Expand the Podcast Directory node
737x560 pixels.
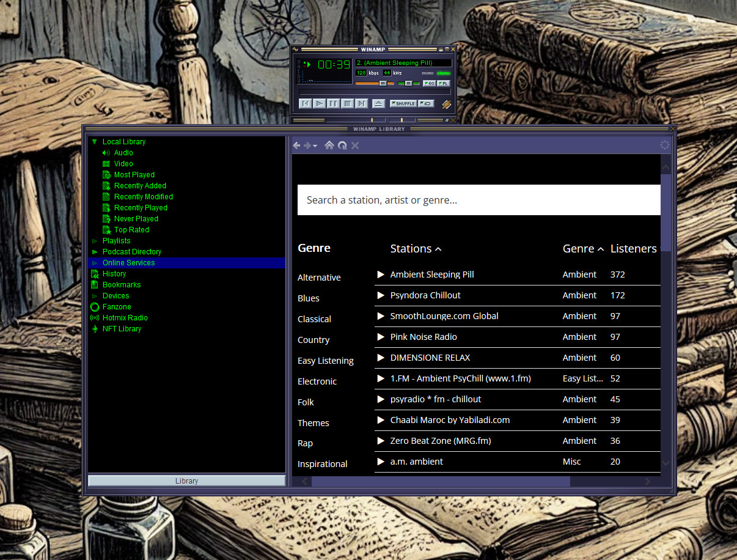click(x=95, y=252)
